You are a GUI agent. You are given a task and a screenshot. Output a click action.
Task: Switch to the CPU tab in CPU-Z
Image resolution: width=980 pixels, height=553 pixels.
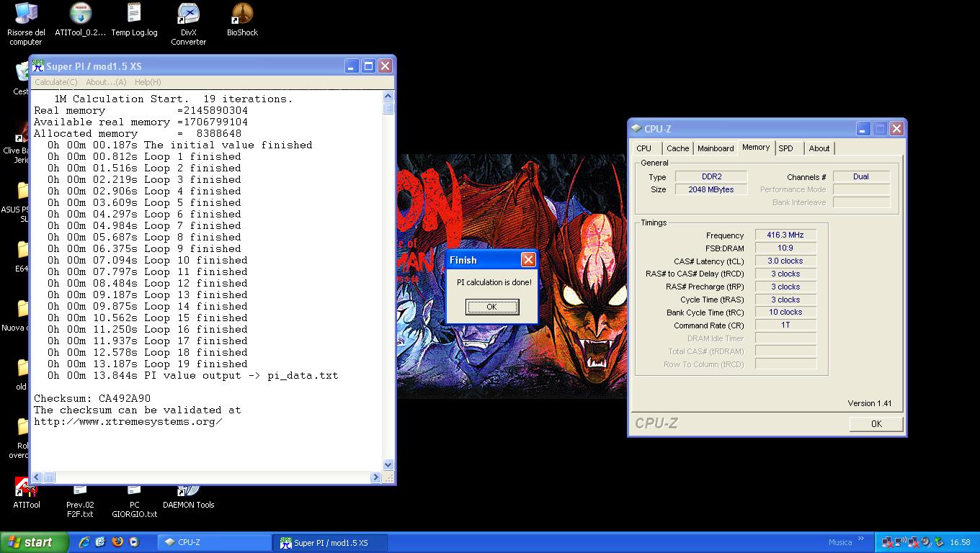pyautogui.click(x=644, y=148)
